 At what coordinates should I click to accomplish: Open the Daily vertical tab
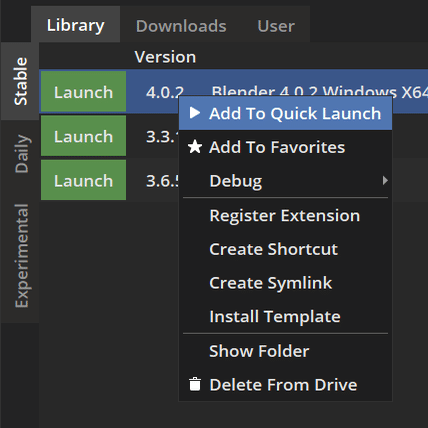click(x=21, y=154)
